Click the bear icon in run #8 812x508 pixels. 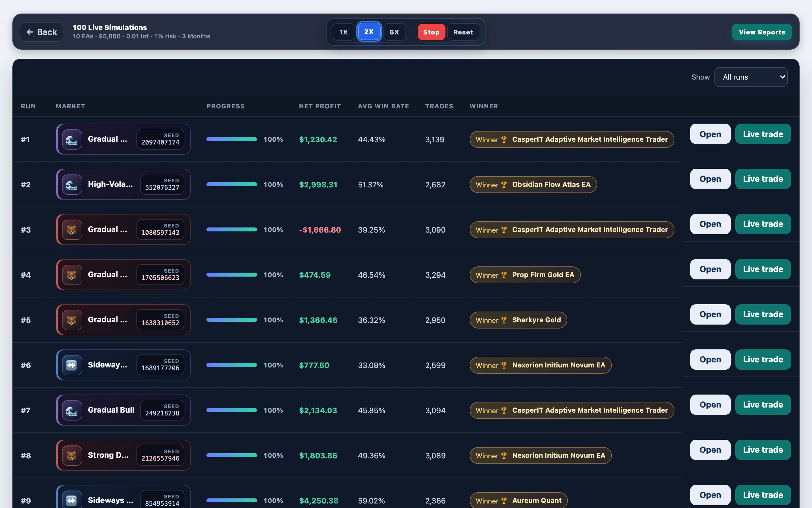point(72,455)
